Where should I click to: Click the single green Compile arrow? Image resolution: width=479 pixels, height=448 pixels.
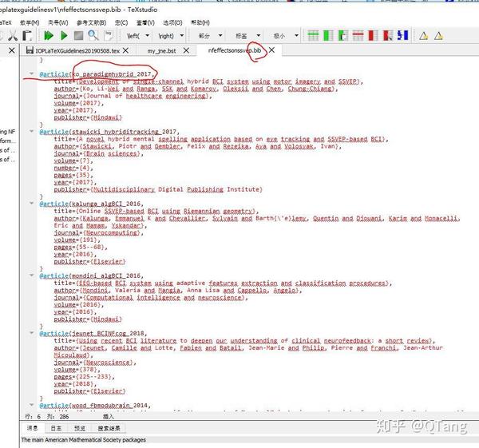point(64,36)
